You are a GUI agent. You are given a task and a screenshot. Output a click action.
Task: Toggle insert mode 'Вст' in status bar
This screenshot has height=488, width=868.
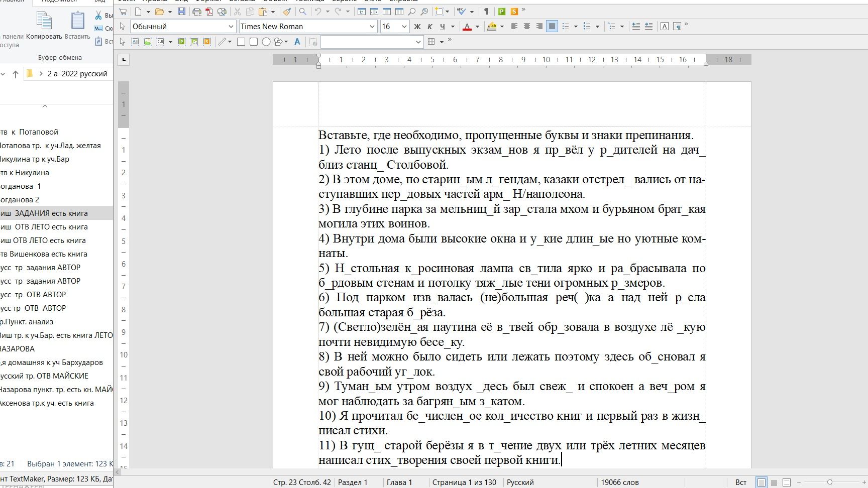pyautogui.click(x=741, y=482)
